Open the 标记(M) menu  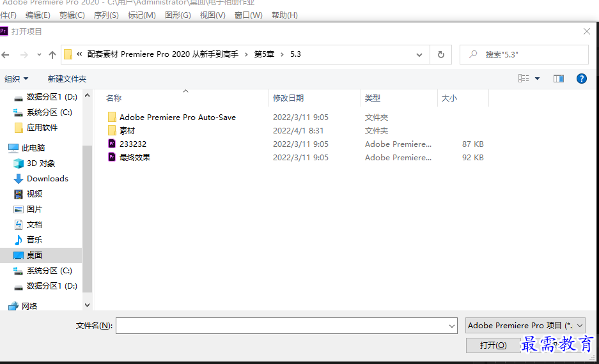(x=142, y=15)
